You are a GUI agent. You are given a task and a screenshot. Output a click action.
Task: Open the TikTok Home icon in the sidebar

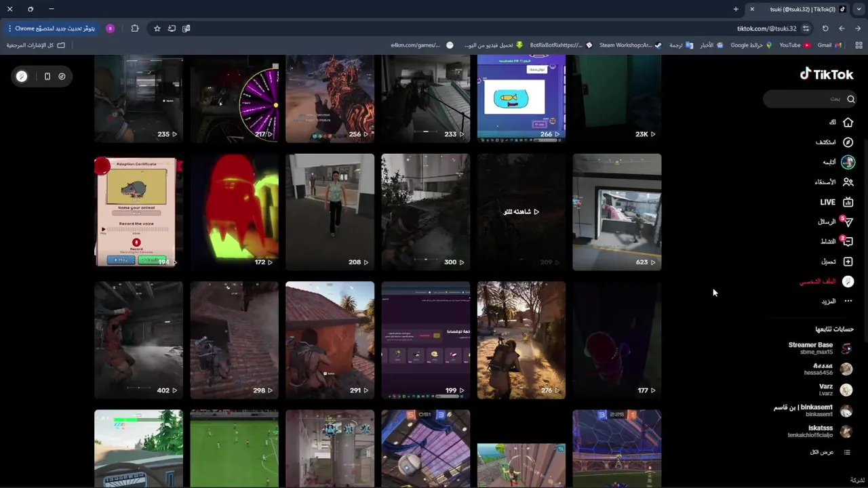click(x=848, y=123)
